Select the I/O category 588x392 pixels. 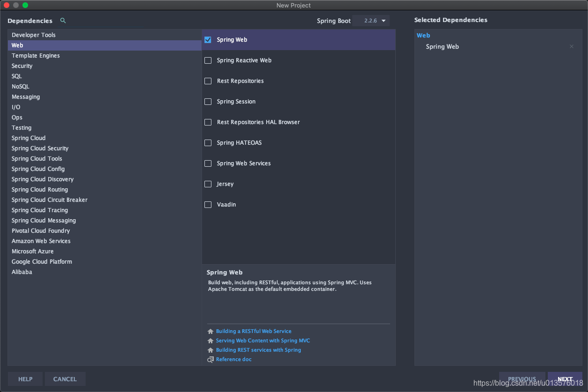click(x=104, y=107)
